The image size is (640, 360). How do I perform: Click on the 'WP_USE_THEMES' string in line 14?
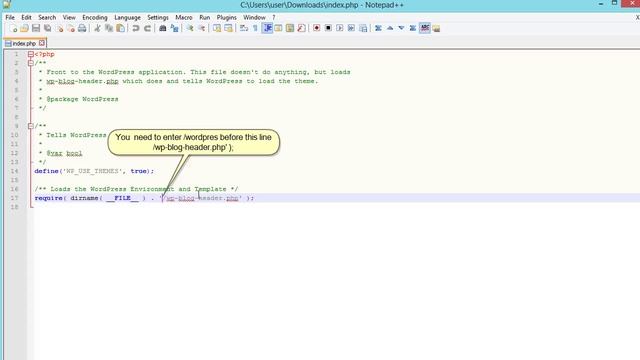click(93, 171)
